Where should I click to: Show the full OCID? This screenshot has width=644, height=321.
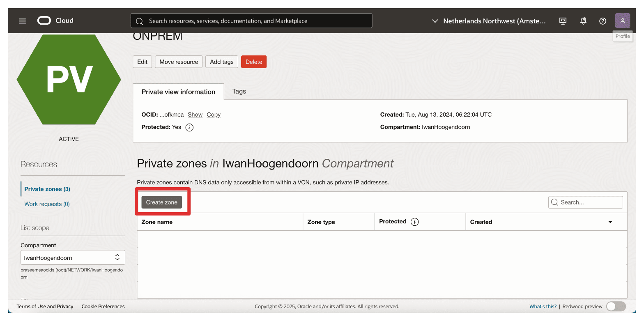point(195,115)
